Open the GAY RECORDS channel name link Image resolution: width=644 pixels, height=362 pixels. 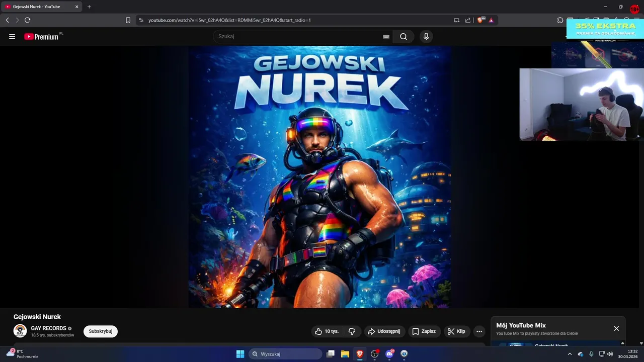tap(49, 328)
